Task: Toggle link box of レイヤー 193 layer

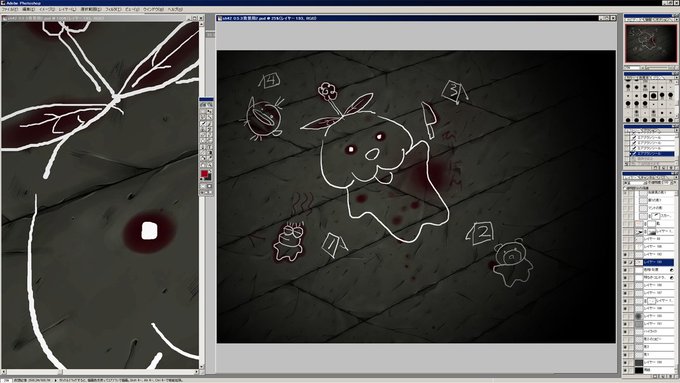Action: [x=631, y=262]
